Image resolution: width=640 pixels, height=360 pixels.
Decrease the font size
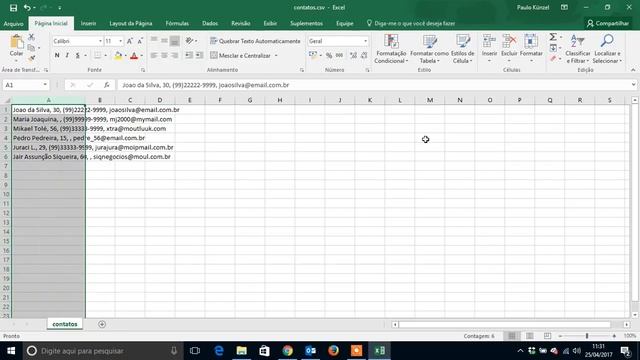pyautogui.click(x=140, y=41)
